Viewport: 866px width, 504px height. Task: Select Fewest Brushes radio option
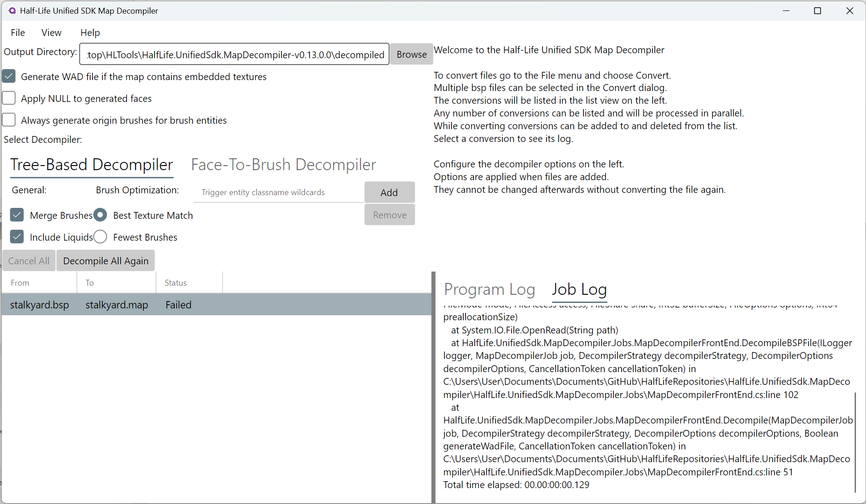pos(101,237)
